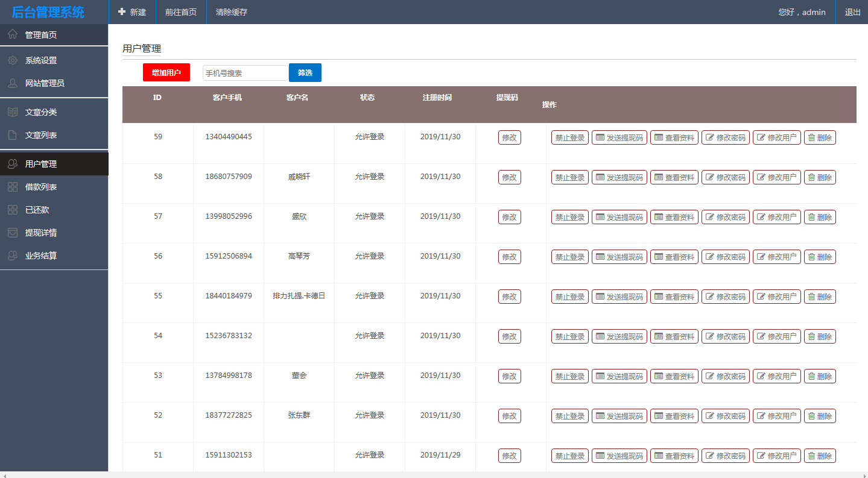Click the 注册时间 column header

(x=437, y=97)
